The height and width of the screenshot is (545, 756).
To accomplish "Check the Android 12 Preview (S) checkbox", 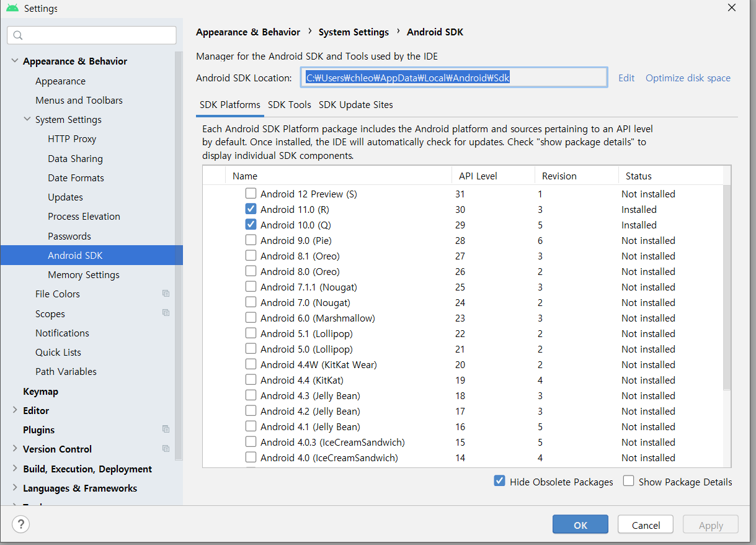I will coord(251,194).
